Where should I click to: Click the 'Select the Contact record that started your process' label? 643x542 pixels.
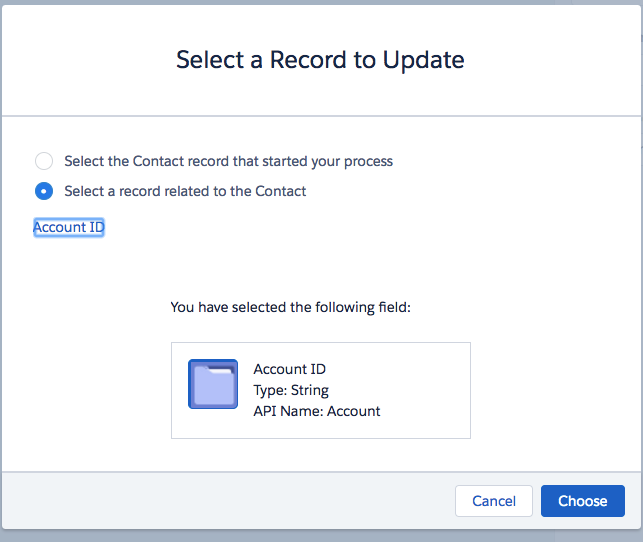228,161
